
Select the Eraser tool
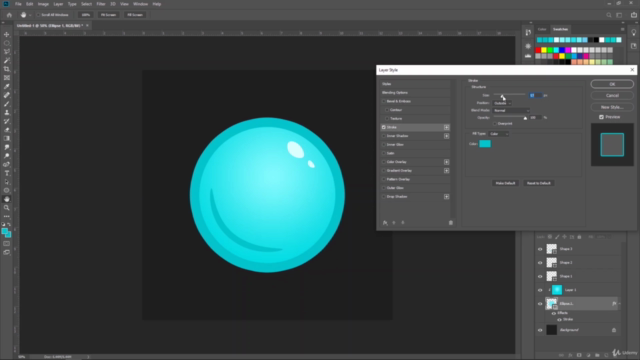[7, 130]
